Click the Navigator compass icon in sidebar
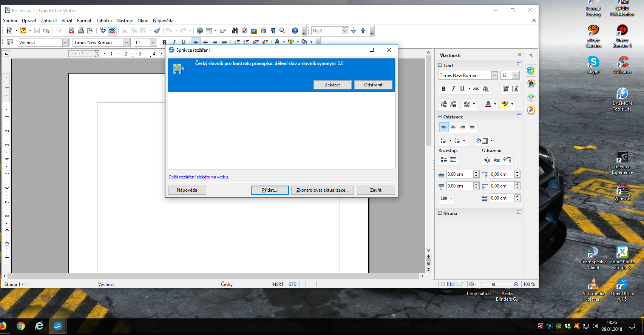The width and height of the screenshot is (644, 335). 531,110
